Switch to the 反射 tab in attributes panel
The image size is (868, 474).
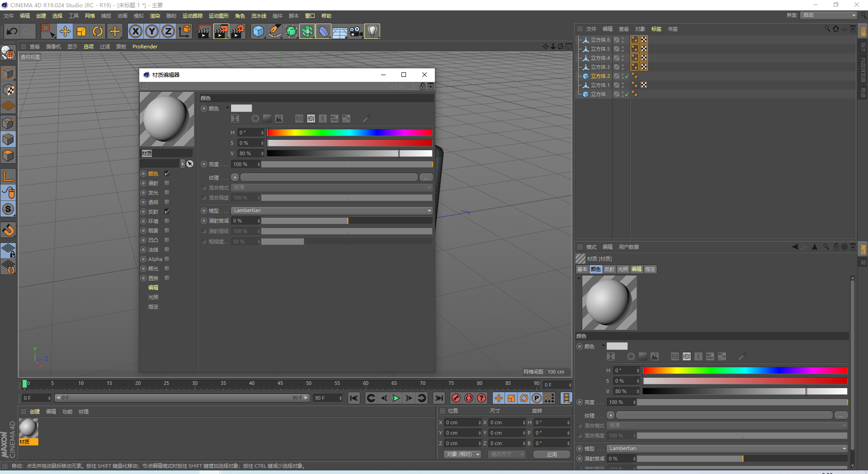coord(609,269)
